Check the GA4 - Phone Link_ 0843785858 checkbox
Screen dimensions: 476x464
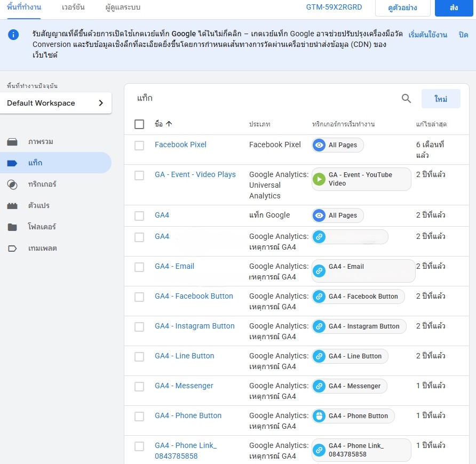(139, 446)
